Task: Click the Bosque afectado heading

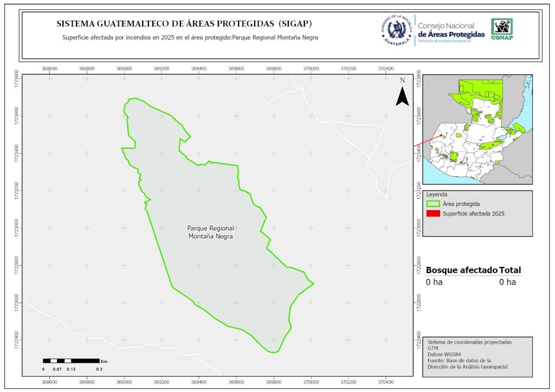Action: (461, 270)
